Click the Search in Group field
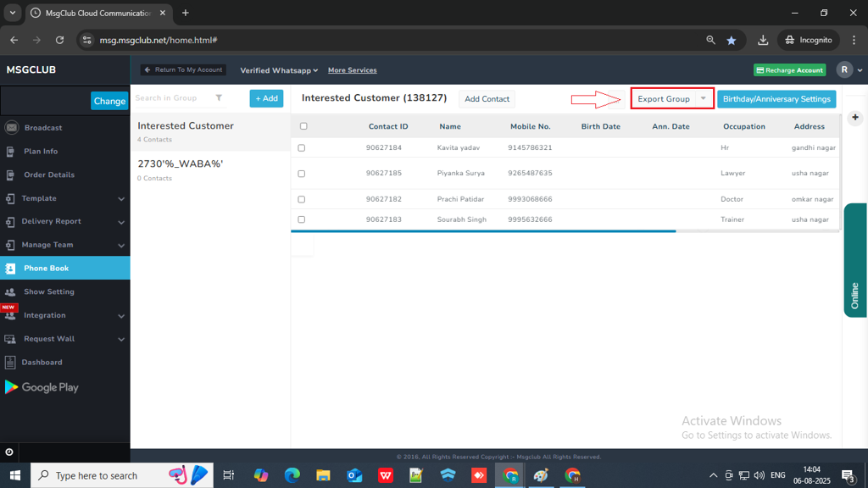This screenshot has height=488, width=868. click(173, 98)
